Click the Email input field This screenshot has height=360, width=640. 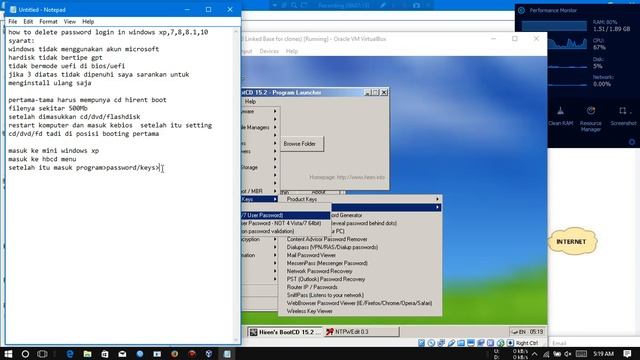click(x=593, y=342)
